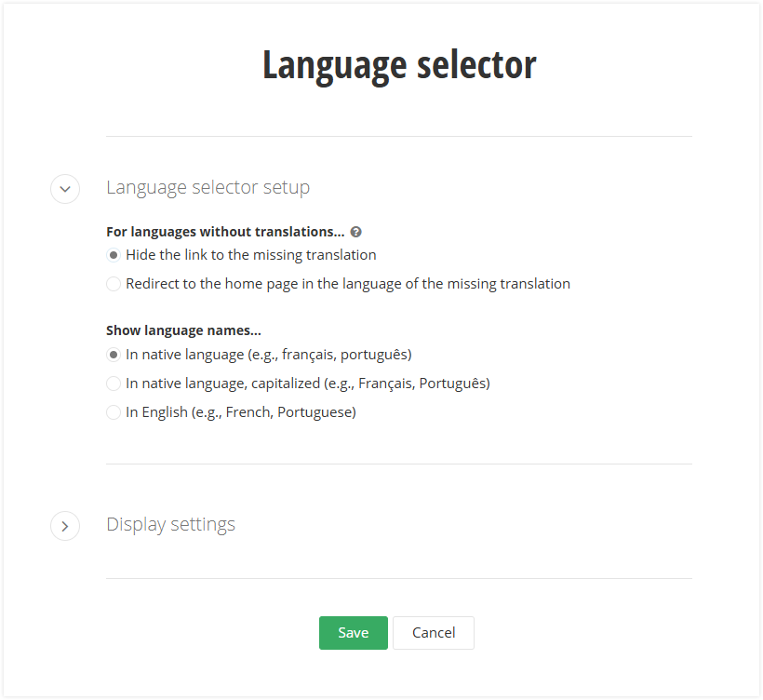Click the "Language selector" page title
763x700 pixels.
coord(399,64)
